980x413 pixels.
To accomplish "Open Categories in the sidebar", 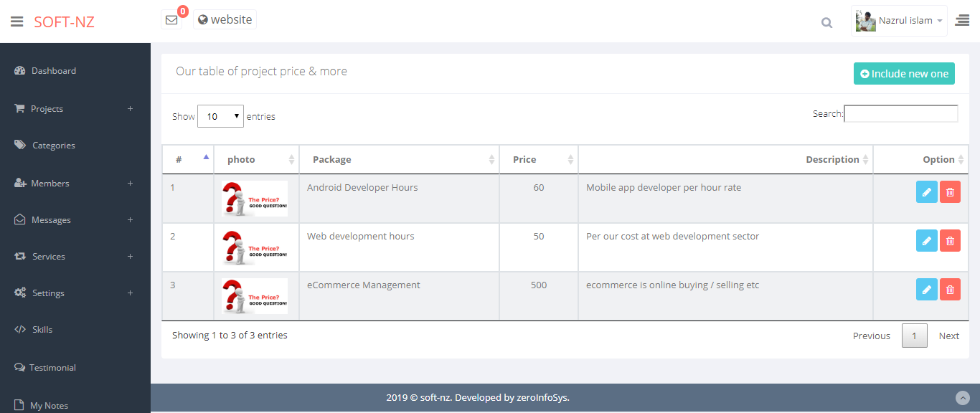I will click(53, 146).
